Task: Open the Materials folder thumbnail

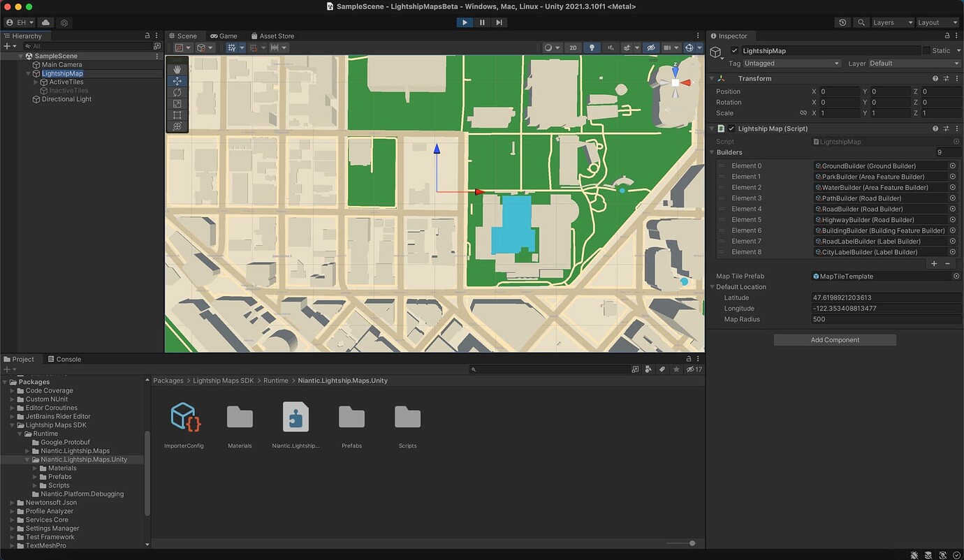Action: 240,418
